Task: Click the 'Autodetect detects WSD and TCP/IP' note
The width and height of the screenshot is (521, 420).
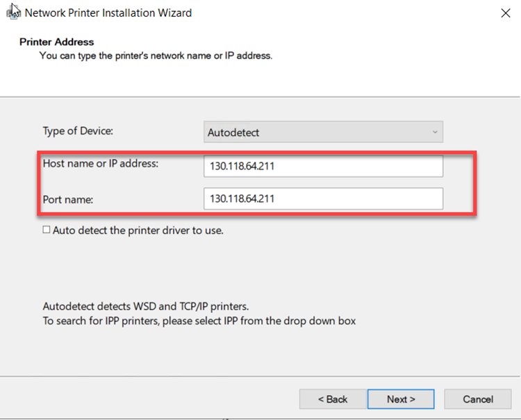Action: tap(145, 306)
